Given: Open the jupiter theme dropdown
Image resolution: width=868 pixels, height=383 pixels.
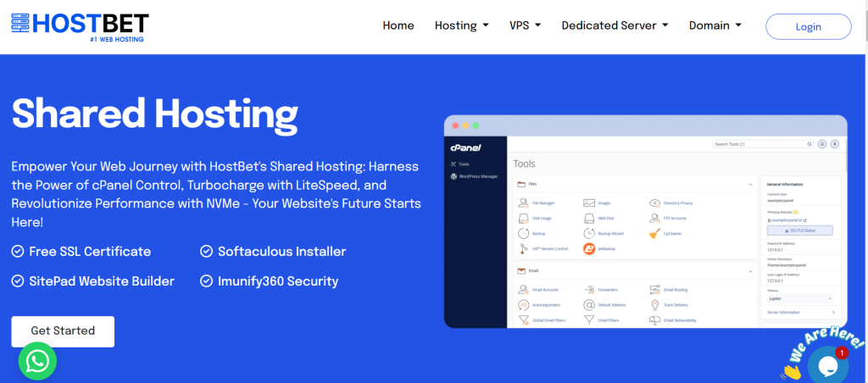Looking at the screenshot, I should (x=800, y=298).
